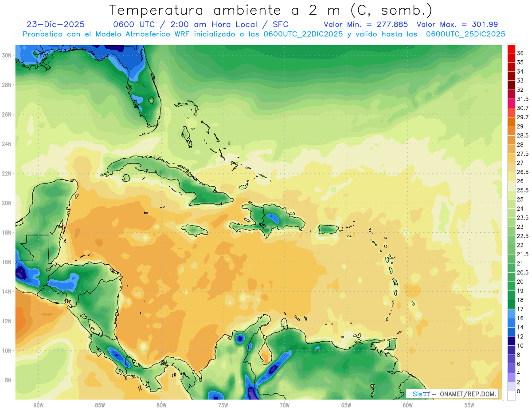Click the '8N' latitude label
The image size is (532, 411).
tap(9, 380)
